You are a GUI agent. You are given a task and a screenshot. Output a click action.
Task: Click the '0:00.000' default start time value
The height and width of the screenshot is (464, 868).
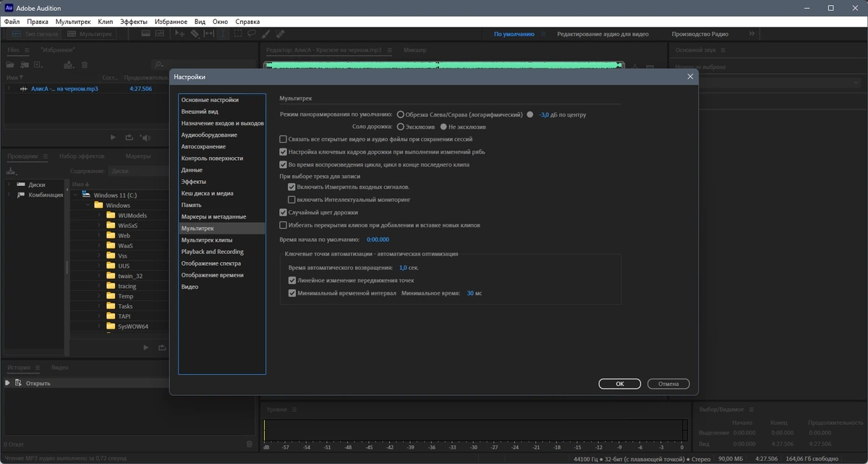pyautogui.click(x=378, y=239)
